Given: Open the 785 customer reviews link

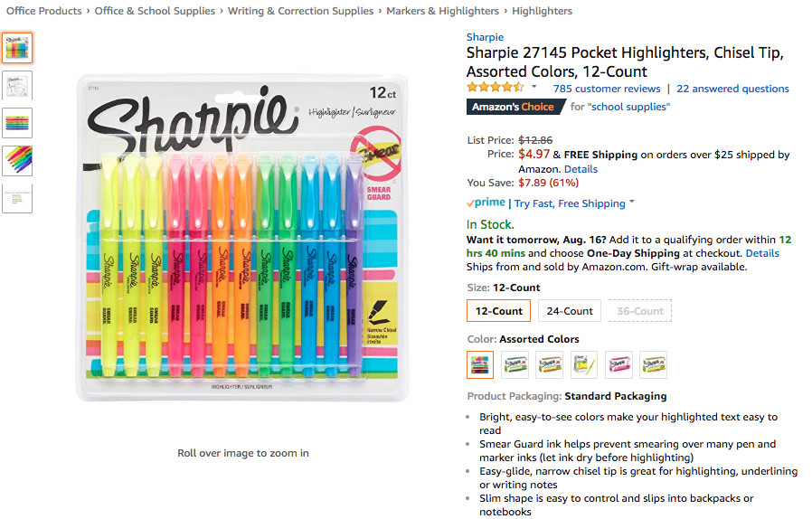Looking at the screenshot, I should tap(607, 89).
